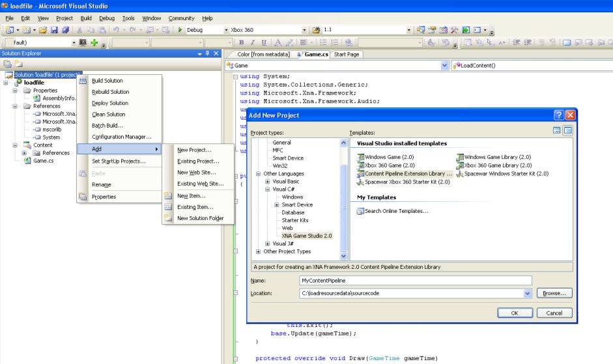
Task: Open the Solution Explorer toolbar icon
Action: tap(421, 30)
